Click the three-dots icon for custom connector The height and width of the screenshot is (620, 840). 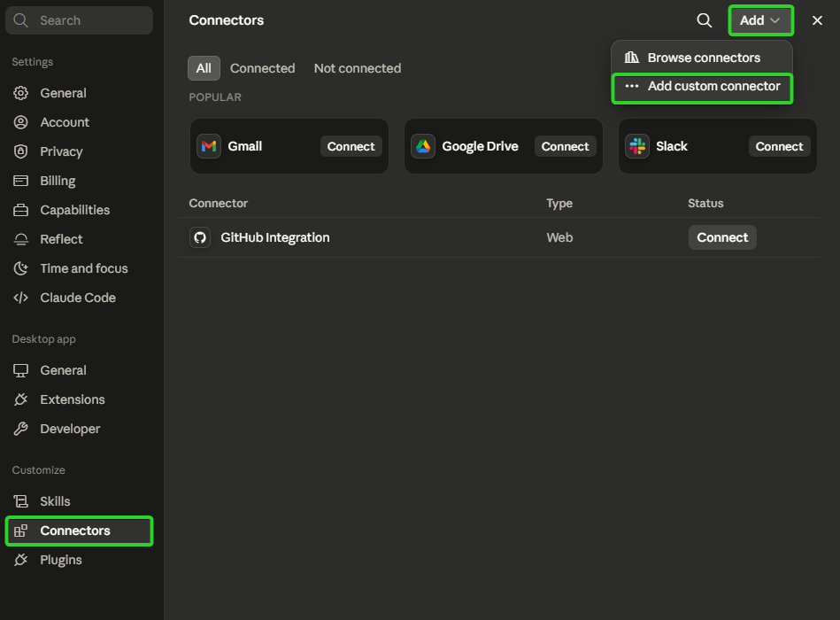click(x=632, y=86)
